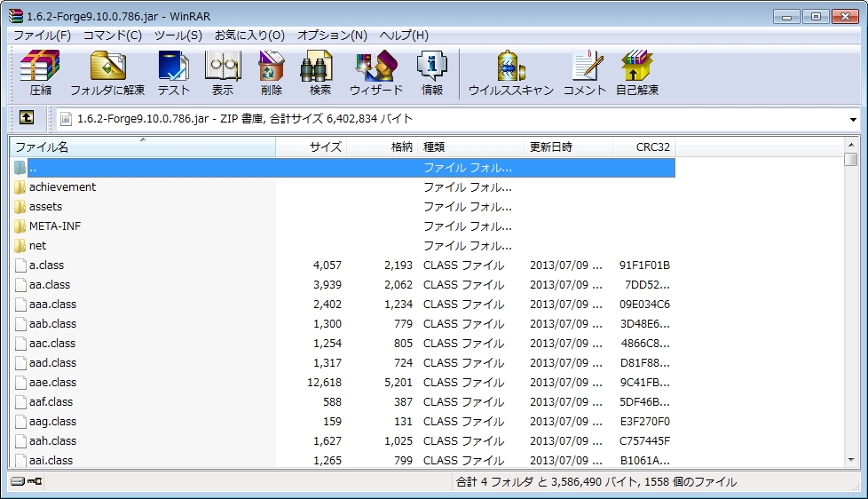Open the ヘルプ(H) menu

click(x=404, y=36)
